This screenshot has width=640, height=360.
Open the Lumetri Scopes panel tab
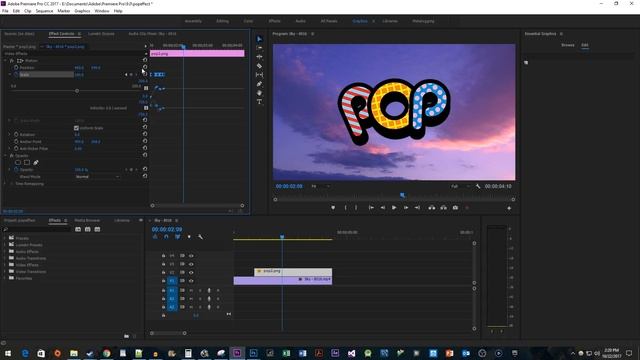pos(101,34)
